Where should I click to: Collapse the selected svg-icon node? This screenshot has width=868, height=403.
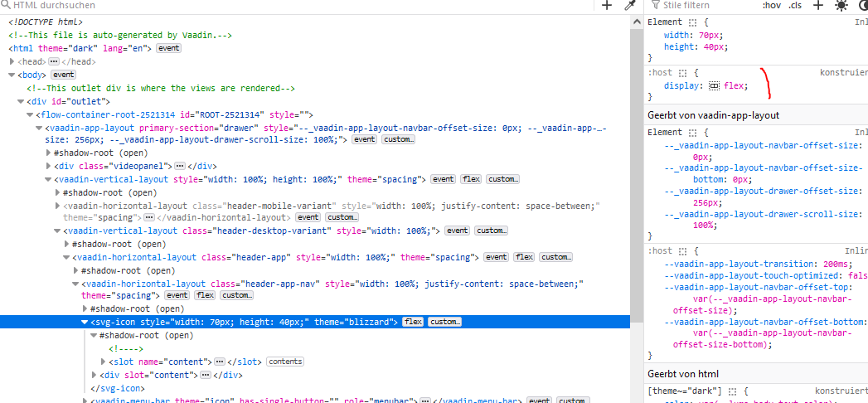[85, 322]
